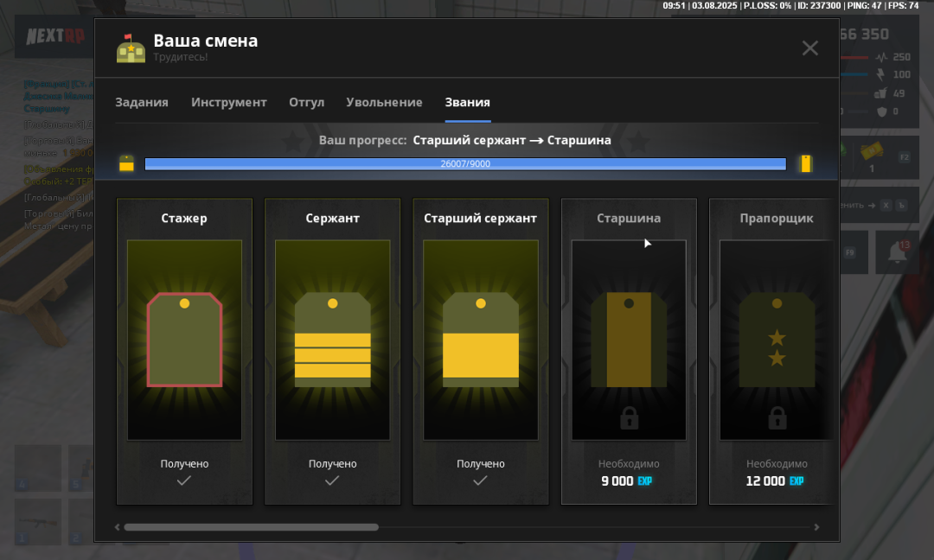
Task: Click the 9 000 EXP requirement
Action: (x=627, y=480)
